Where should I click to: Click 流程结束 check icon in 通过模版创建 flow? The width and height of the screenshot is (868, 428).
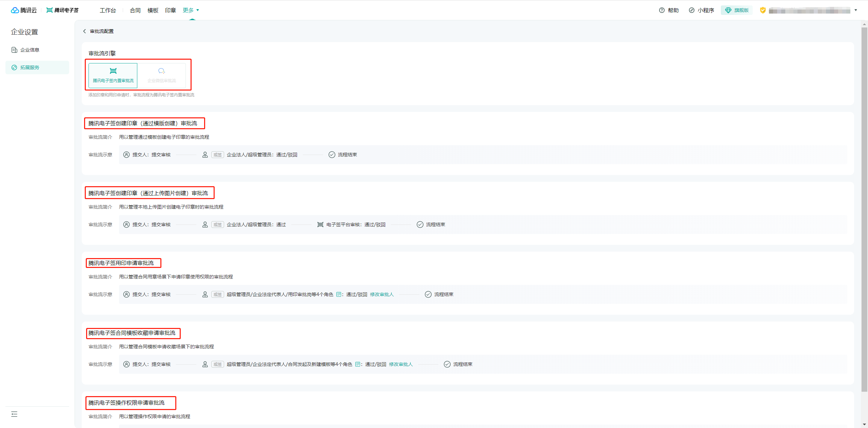[x=332, y=155]
